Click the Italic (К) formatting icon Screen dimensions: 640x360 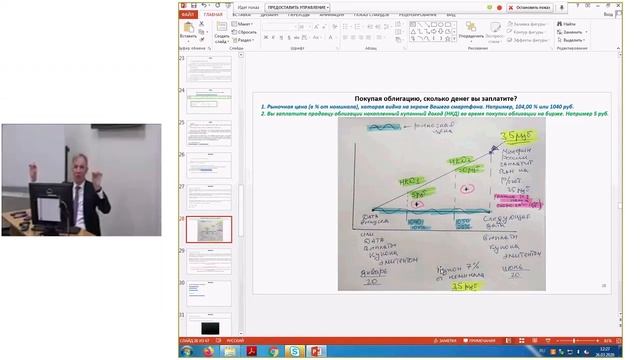point(273,38)
